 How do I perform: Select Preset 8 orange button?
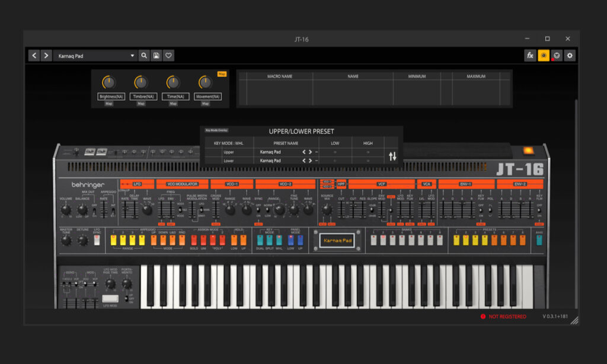pos(523,240)
